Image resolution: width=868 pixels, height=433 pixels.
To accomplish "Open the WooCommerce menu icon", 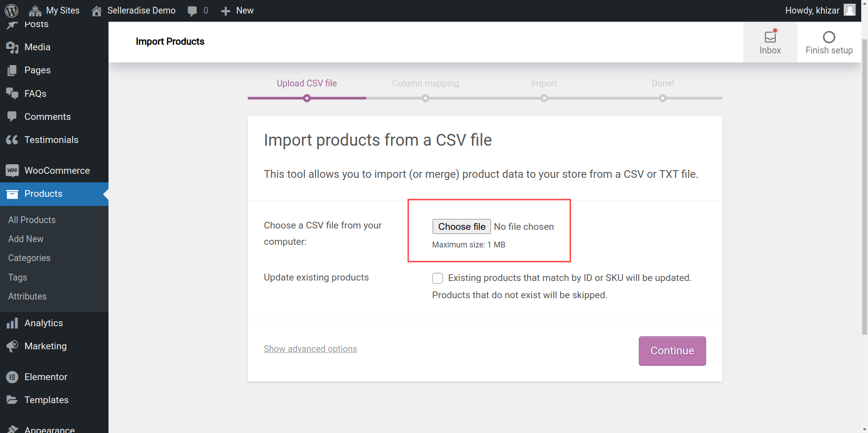I will point(12,171).
